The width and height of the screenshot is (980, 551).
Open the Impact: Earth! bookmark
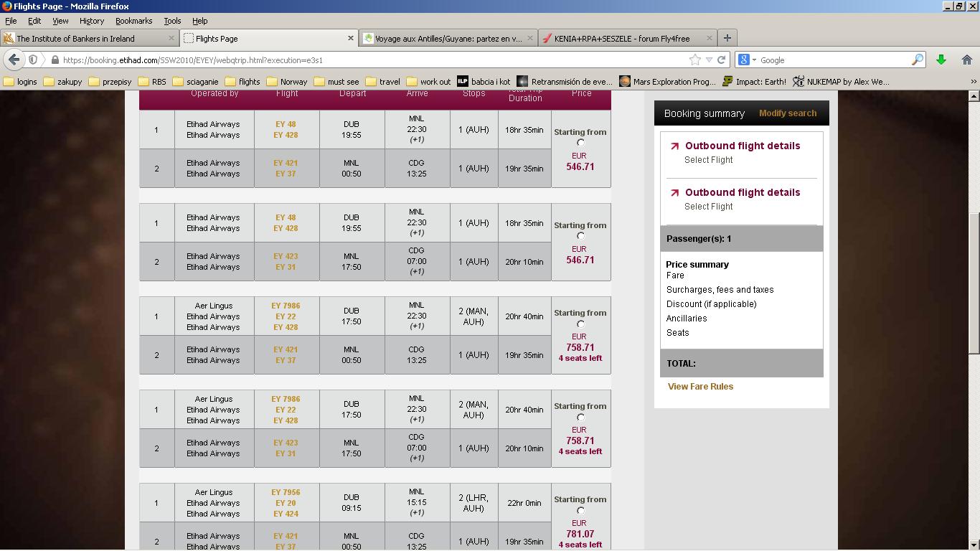(754, 82)
